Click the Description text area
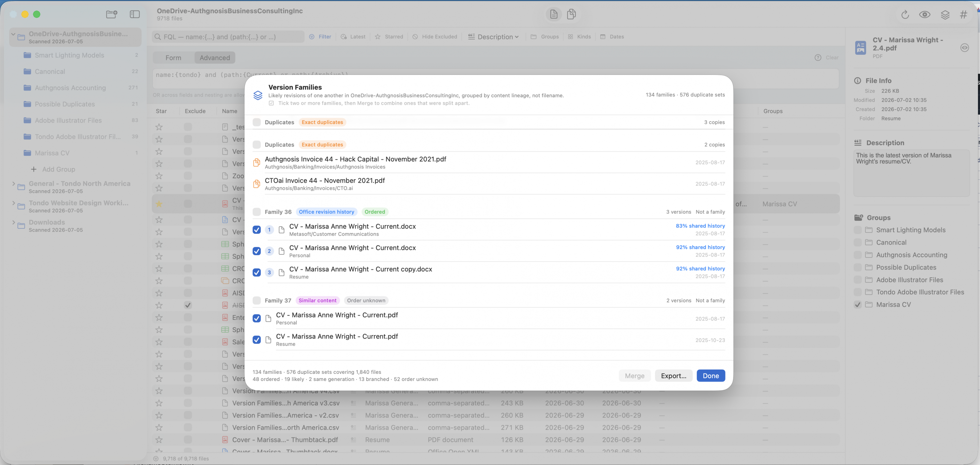The image size is (980, 465). pos(912,173)
